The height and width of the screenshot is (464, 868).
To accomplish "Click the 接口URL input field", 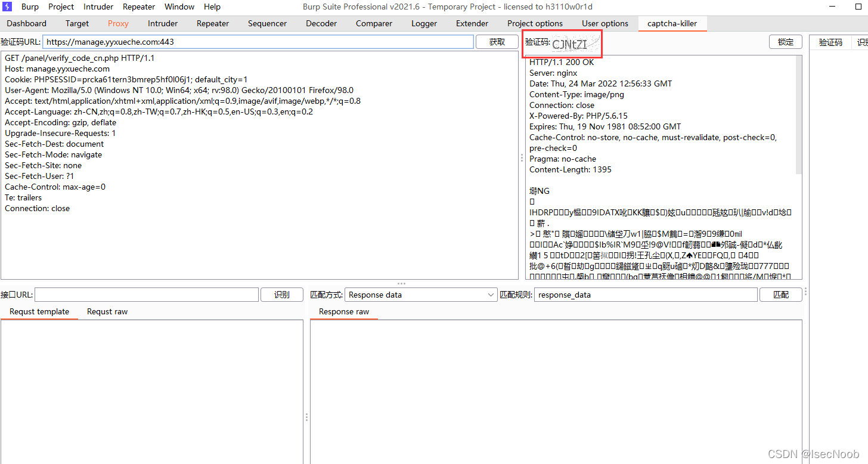I will (147, 295).
